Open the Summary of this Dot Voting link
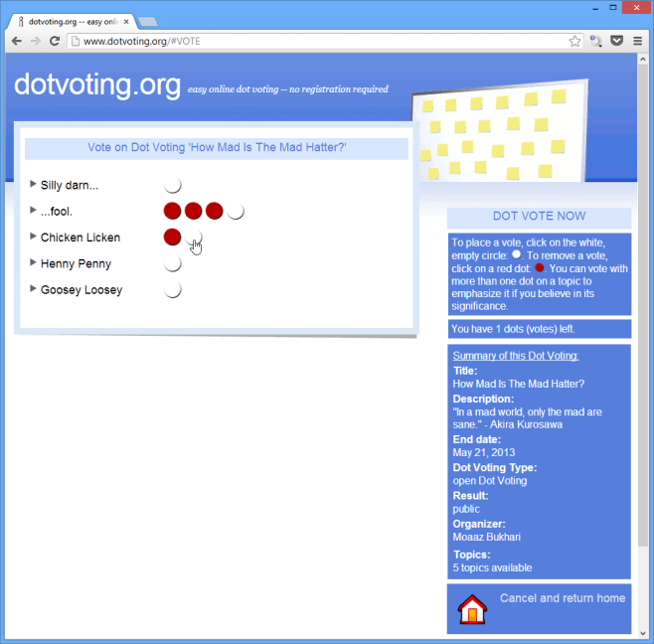654x644 pixels. [x=516, y=356]
